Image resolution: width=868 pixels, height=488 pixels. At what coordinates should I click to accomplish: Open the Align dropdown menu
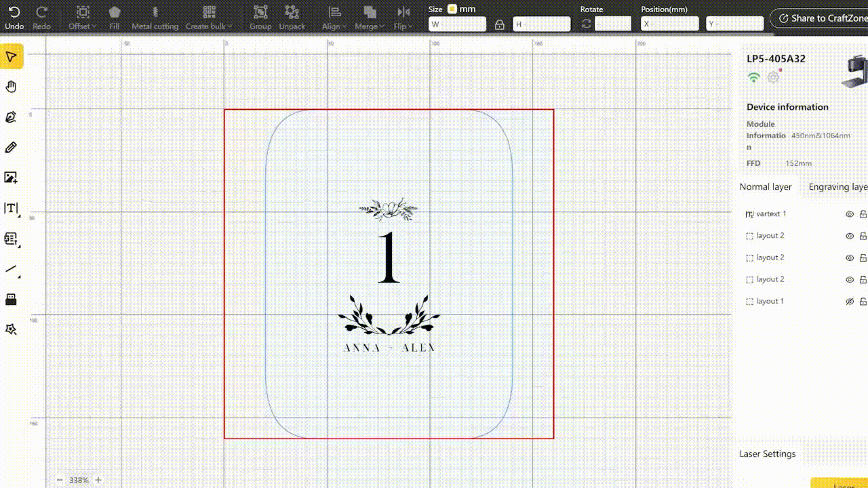[x=334, y=18]
